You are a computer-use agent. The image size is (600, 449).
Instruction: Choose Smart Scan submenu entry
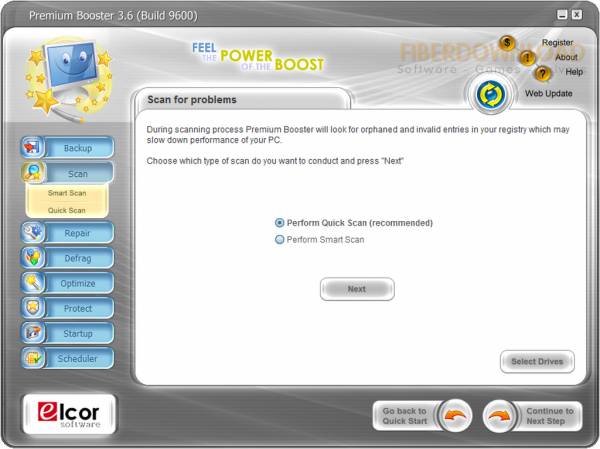point(67,193)
